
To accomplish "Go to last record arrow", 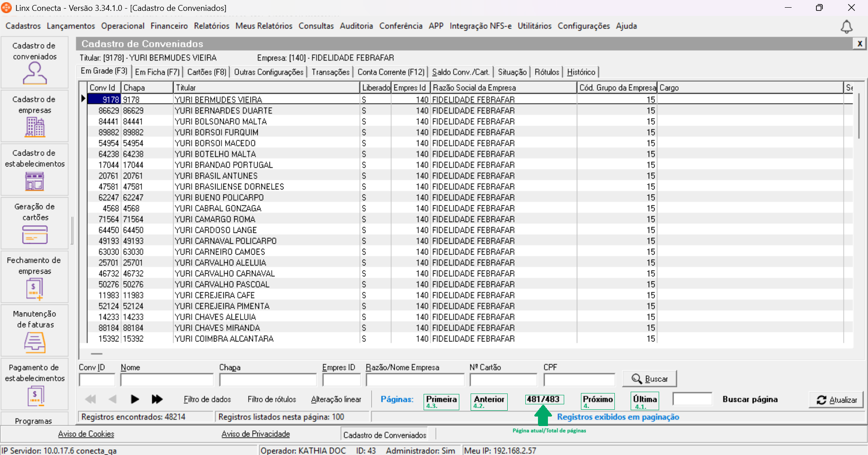I will 157,399.
